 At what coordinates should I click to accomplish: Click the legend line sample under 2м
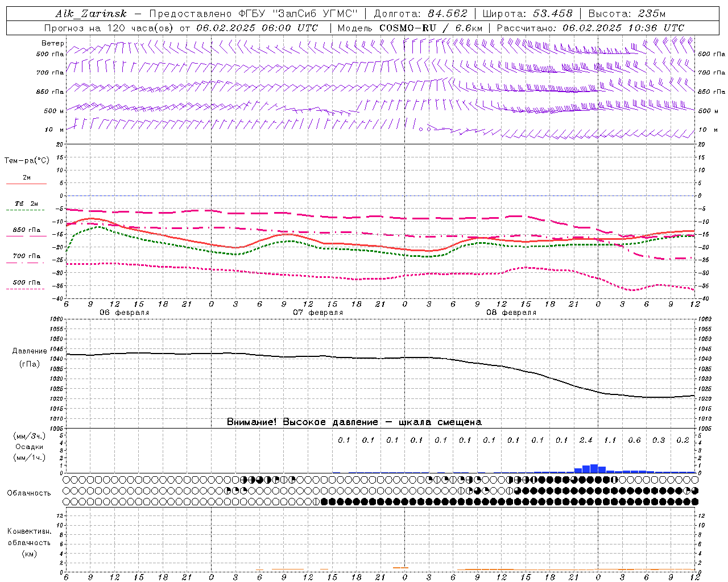pyautogui.click(x=26, y=184)
